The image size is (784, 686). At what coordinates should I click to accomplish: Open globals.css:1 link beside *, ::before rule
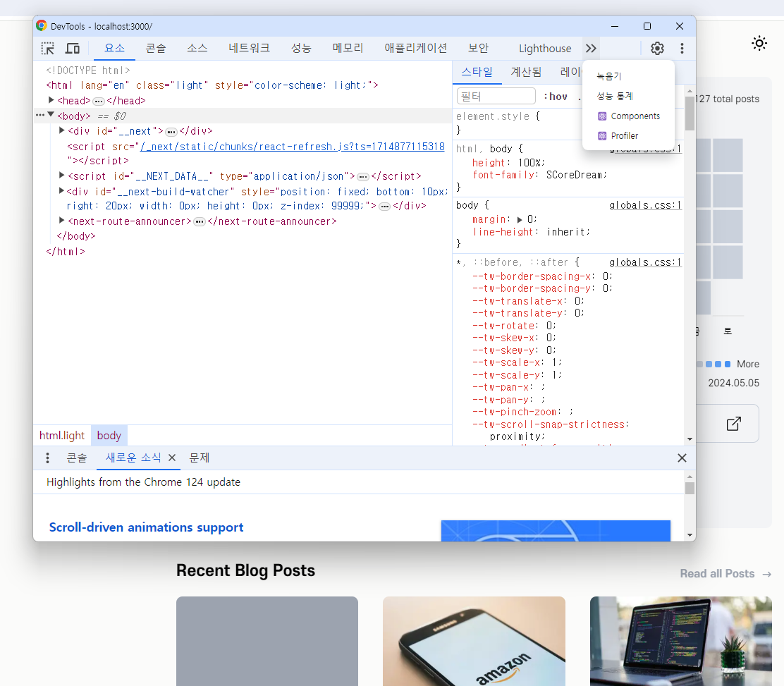(645, 262)
